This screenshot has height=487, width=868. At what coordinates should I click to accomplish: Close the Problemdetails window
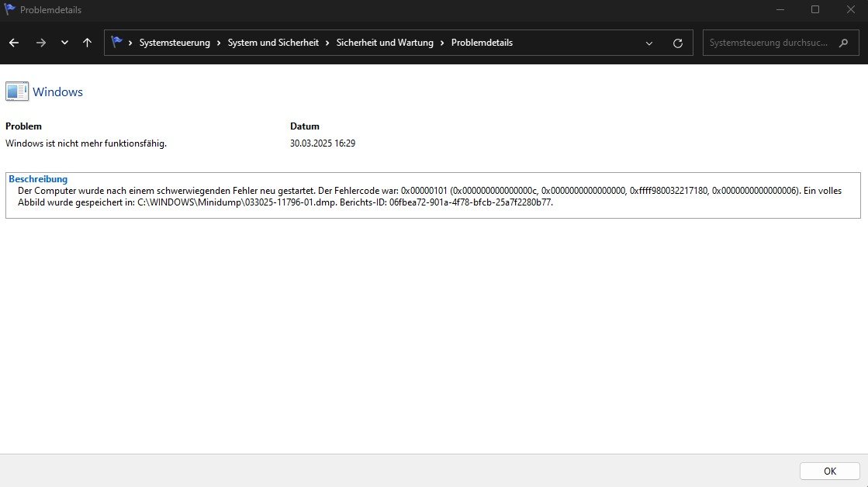click(850, 9)
